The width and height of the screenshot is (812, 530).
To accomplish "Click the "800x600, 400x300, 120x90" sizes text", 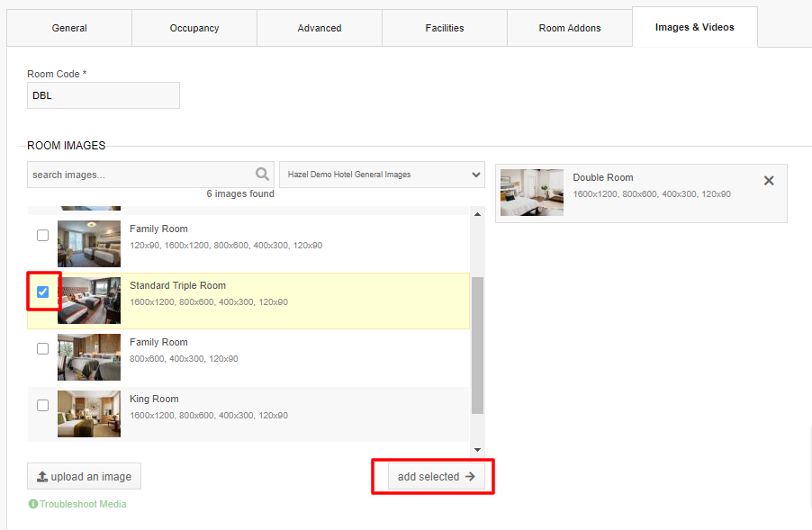I will [x=184, y=359].
